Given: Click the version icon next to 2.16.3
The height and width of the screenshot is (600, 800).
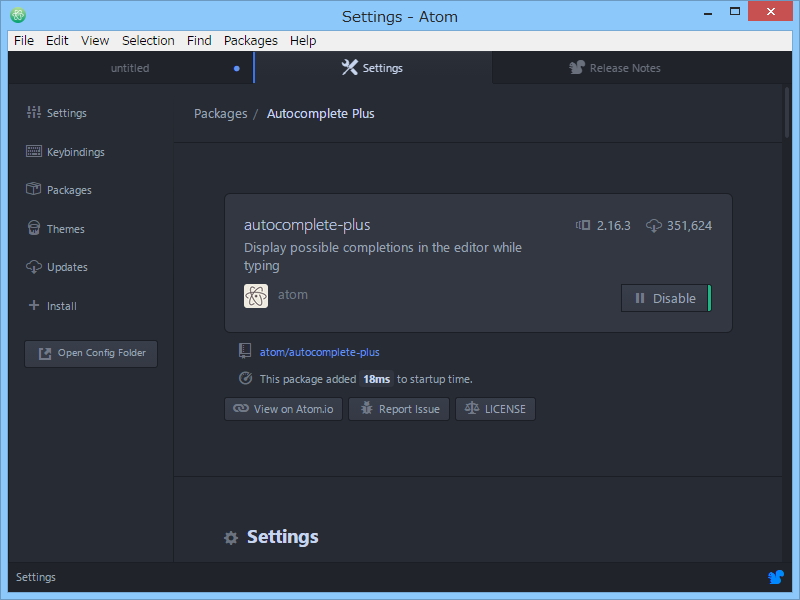Looking at the screenshot, I should (x=583, y=225).
